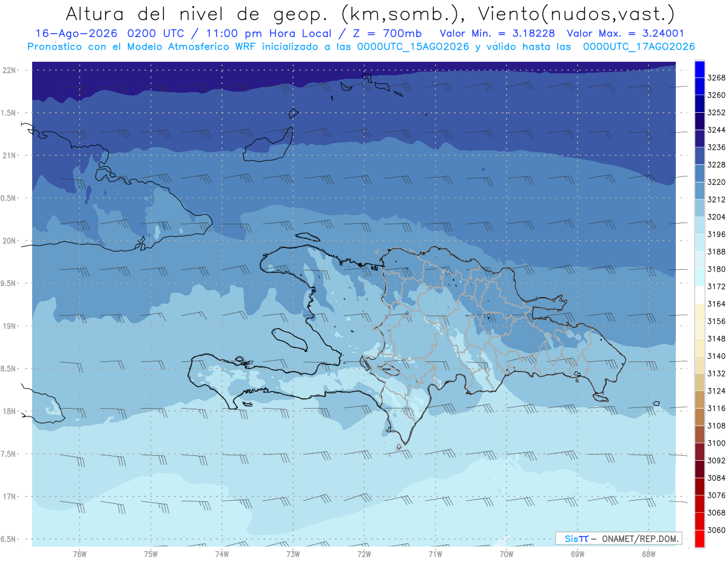
Task: Click the longitude label 70W
Action: (x=507, y=554)
